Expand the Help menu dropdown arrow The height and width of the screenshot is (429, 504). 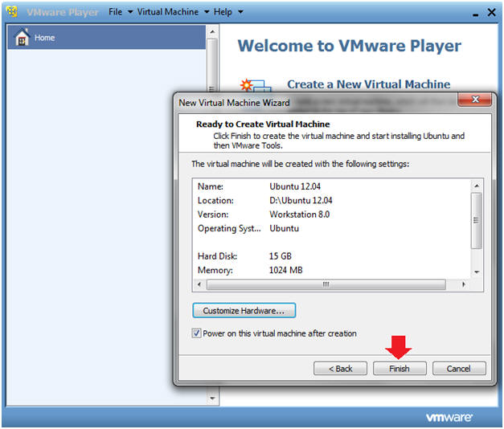[240, 12]
